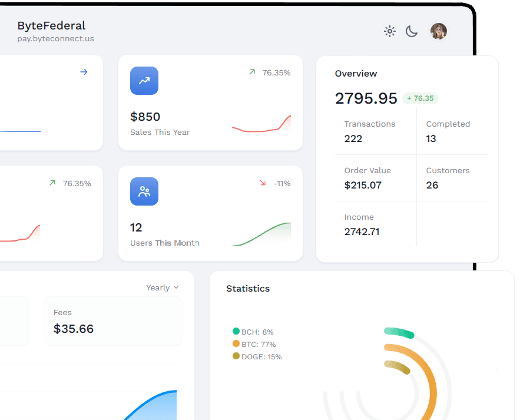
Task: Click the BTC: 77% legend label
Action: pyautogui.click(x=259, y=345)
